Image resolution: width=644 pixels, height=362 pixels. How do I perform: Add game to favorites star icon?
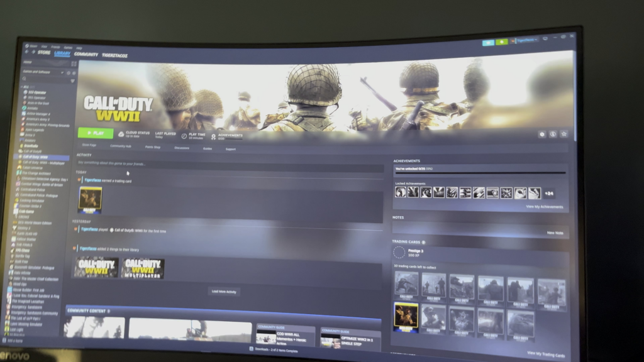point(564,134)
